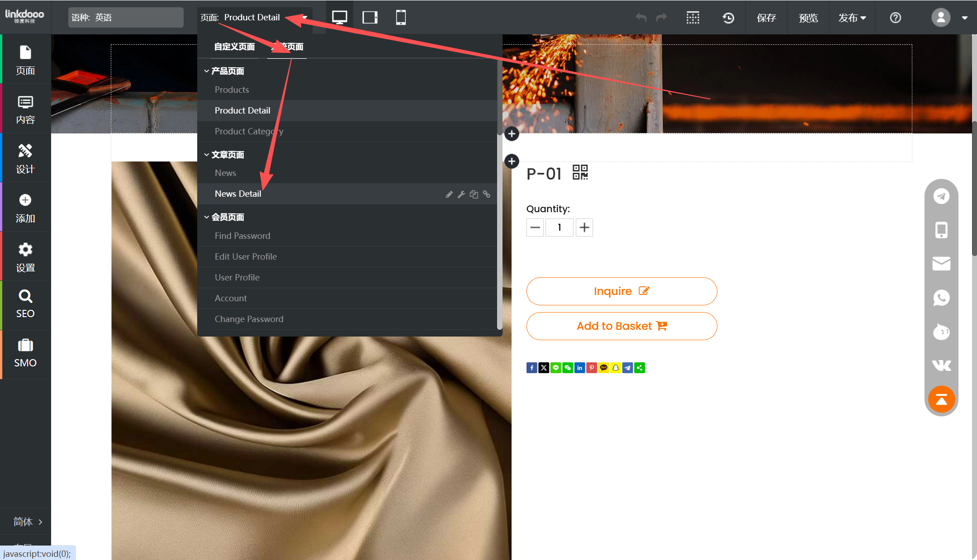Collapse the 会员页面 group
Screen dimensions: 977x560
(x=224, y=217)
